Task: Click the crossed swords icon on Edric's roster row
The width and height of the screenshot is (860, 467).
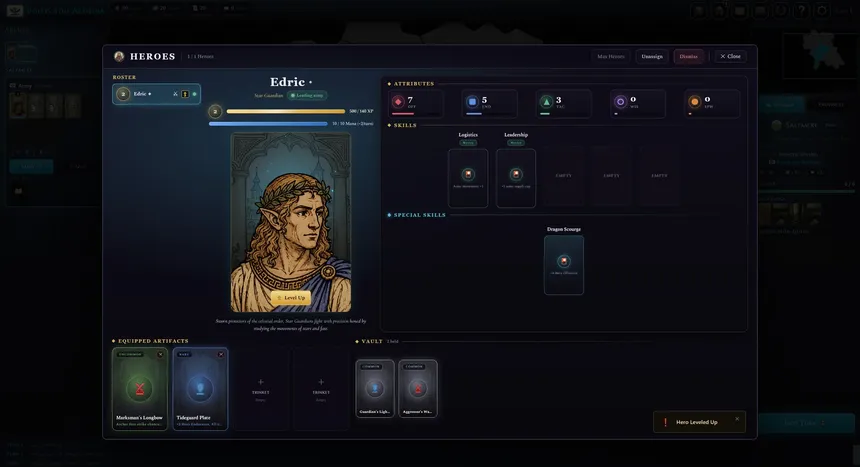Action: 176,94
